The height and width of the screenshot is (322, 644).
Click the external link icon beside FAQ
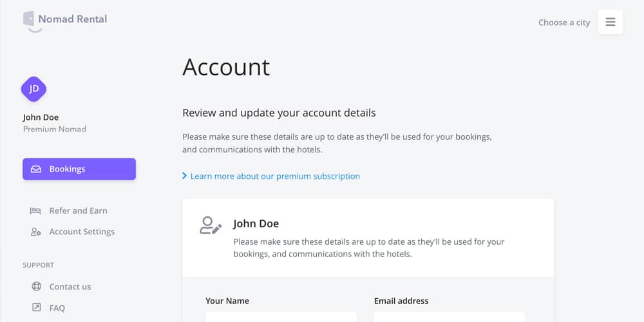[37, 307]
